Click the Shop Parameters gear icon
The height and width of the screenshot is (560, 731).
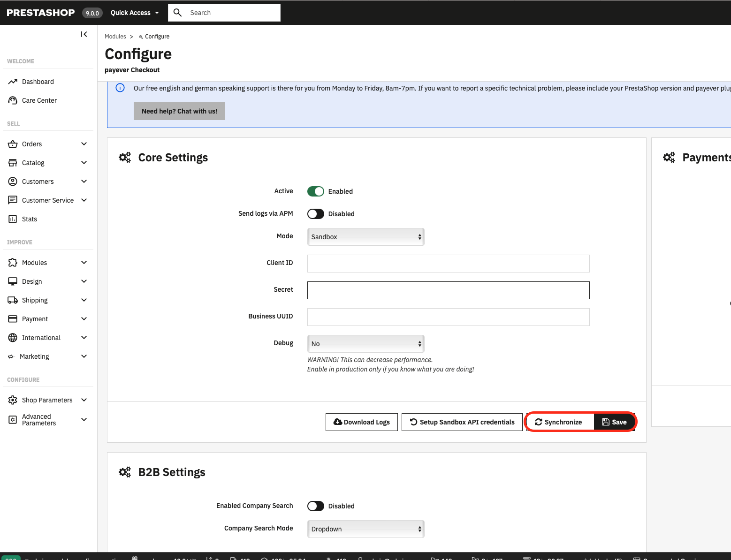point(13,400)
